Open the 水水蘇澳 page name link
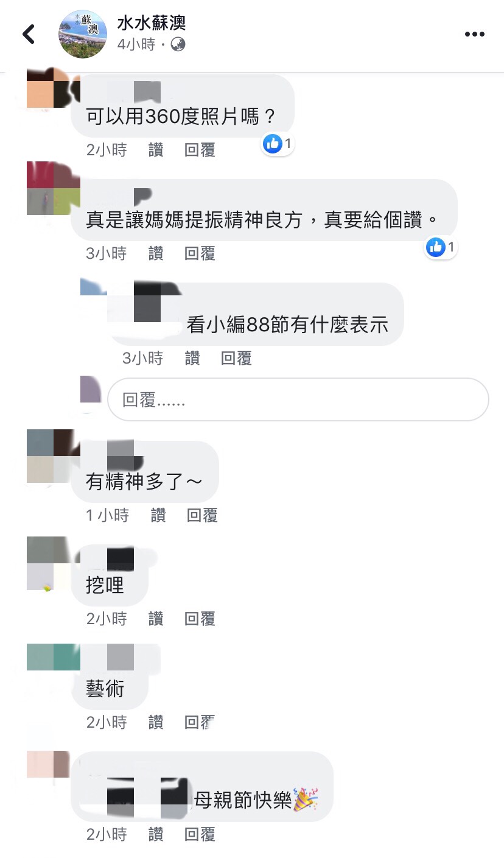This screenshot has height=858, width=504. tap(151, 23)
